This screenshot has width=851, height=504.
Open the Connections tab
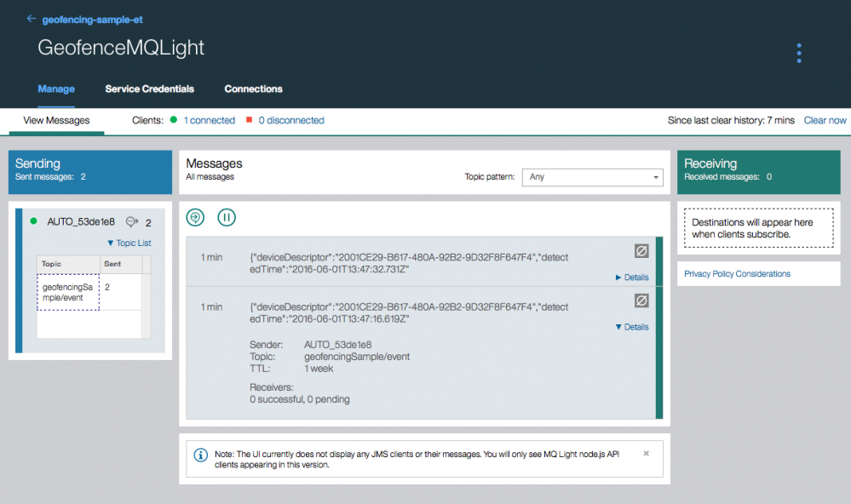[x=253, y=89]
